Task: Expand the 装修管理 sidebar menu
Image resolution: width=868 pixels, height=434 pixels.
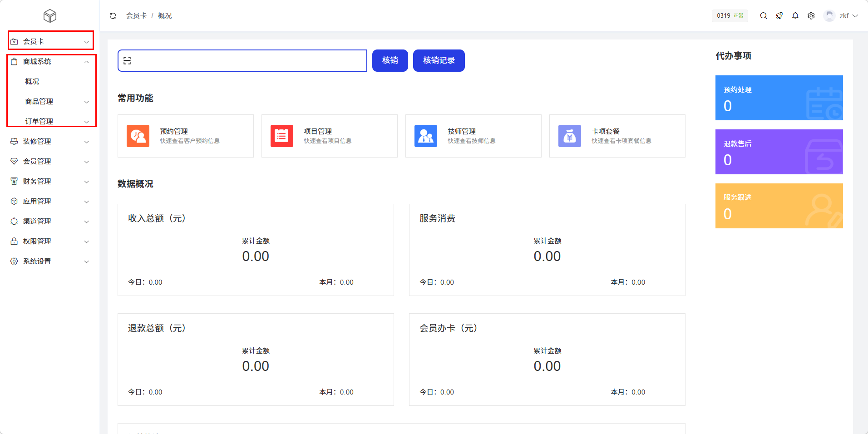Action: click(50, 141)
